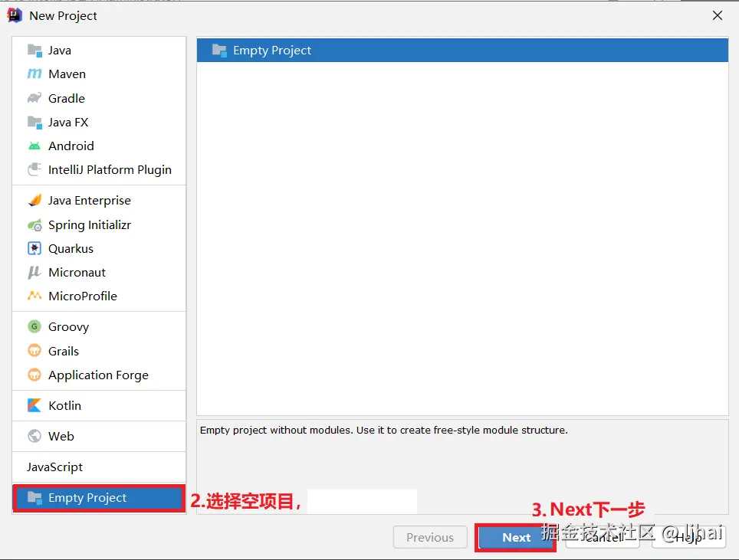The image size is (739, 560).
Task: Click the Web globe icon
Action: click(x=34, y=436)
